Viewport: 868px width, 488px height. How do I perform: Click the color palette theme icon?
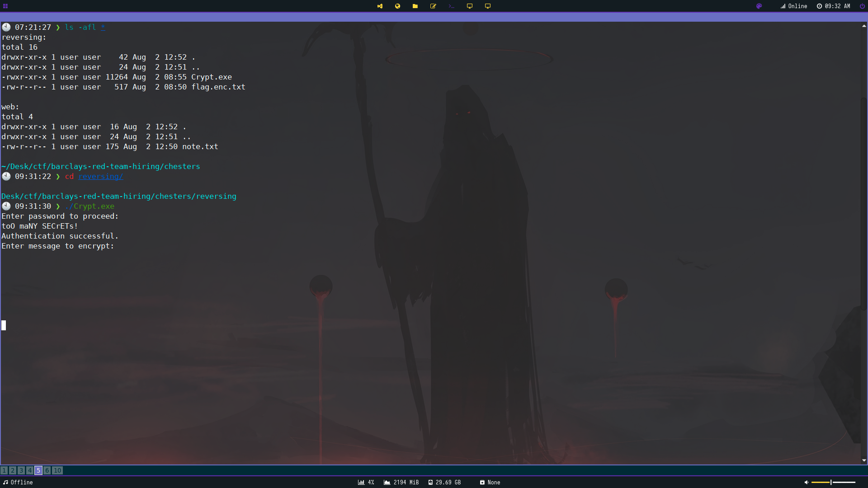(759, 6)
